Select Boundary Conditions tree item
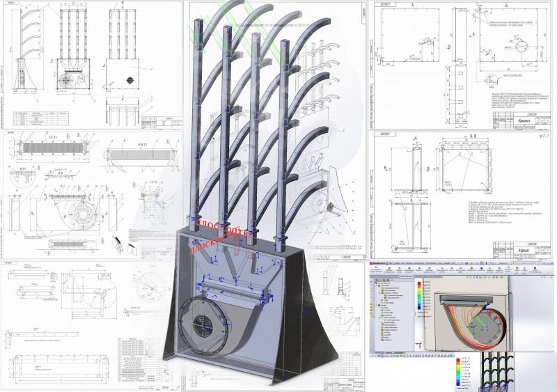 coord(389,293)
